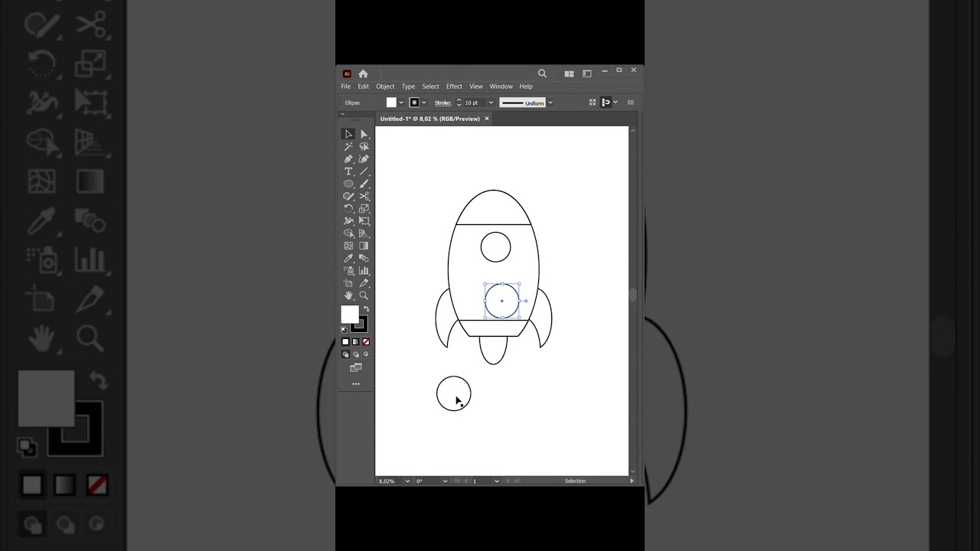980x551 pixels.
Task: Open the Illustrator Home screen
Action: tap(363, 74)
